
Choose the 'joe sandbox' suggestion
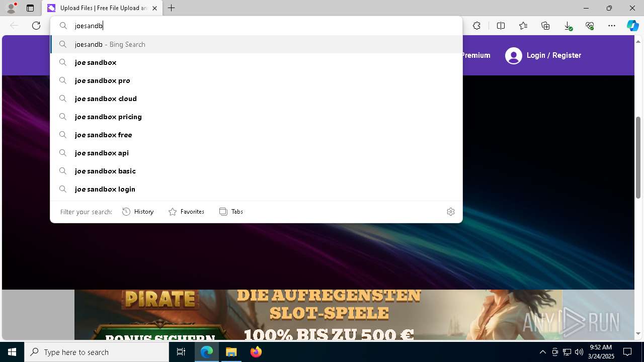click(x=257, y=62)
